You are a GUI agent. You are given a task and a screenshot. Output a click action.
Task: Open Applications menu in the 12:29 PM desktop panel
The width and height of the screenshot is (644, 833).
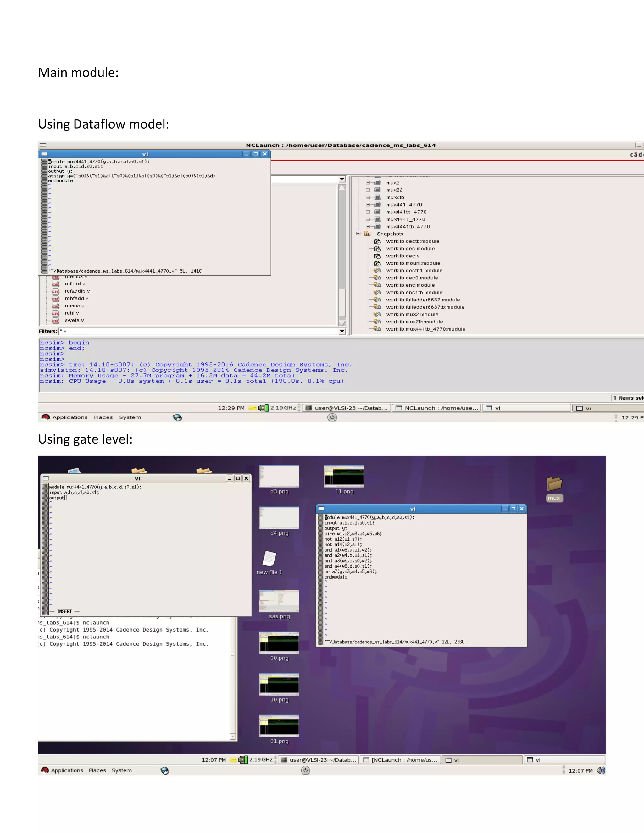(70, 417)
